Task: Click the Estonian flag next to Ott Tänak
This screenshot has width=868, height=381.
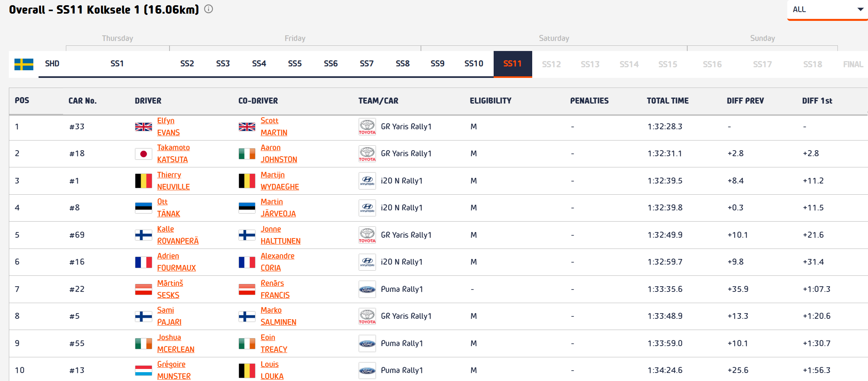Action: [x=143, y=208]
